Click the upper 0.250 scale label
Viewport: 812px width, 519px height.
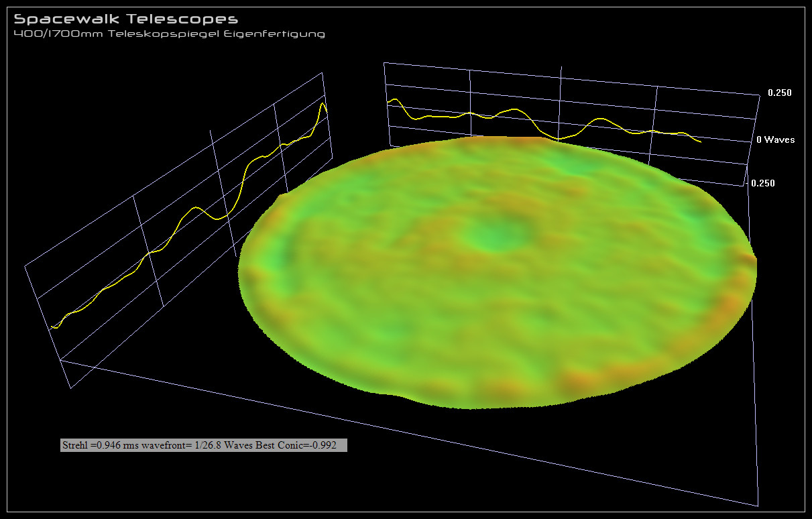click(779, 93)
